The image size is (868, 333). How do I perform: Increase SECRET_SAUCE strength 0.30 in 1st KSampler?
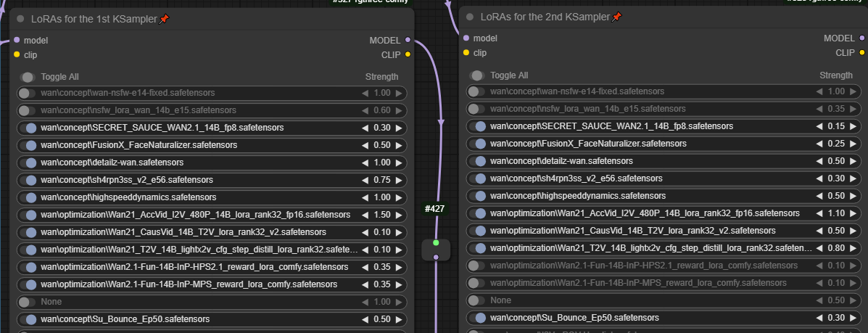click(399, 128)
